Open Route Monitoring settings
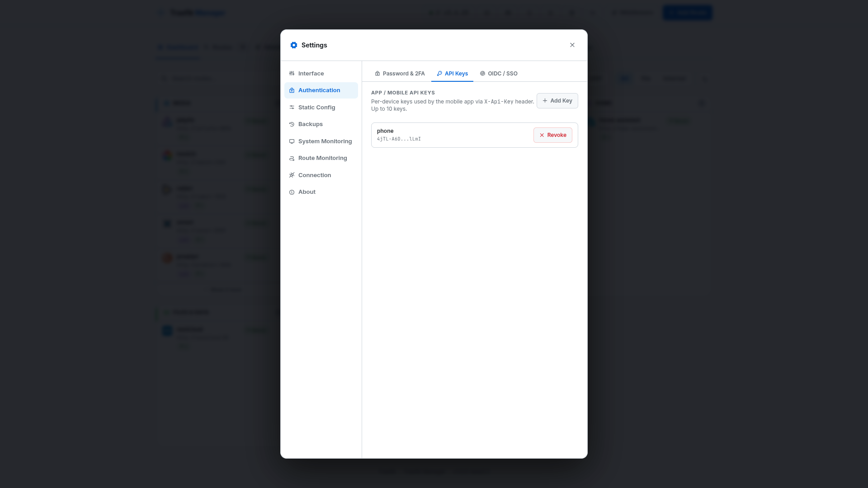 click(321, 158)
